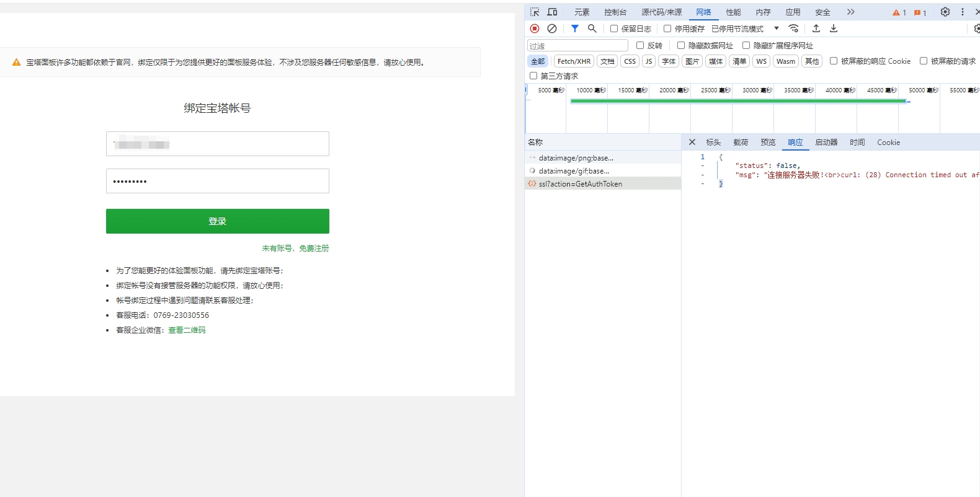980x497 pixels.
Task: Select the data:image/png;base... request row
Action: coord(603,157)
